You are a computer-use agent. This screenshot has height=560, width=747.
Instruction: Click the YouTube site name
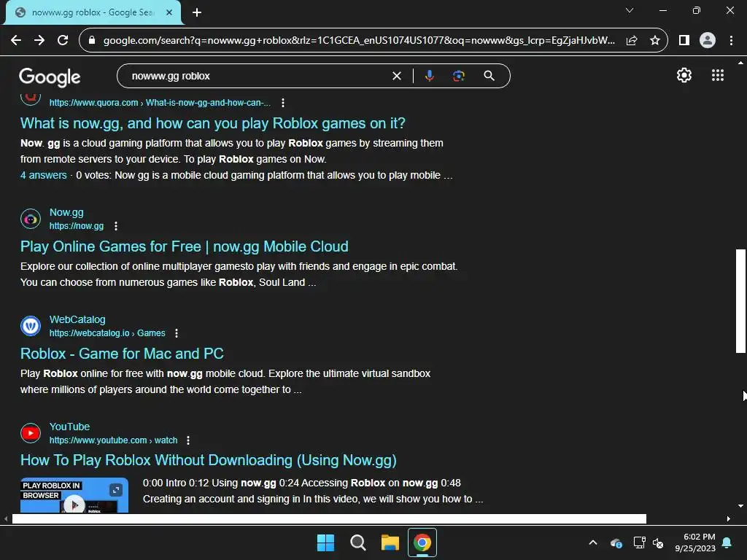[69, 427]
